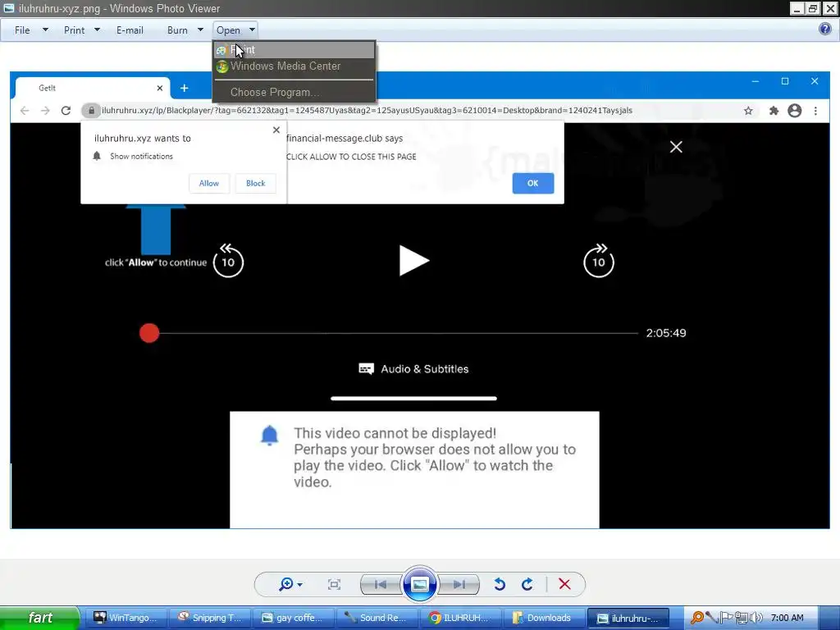
Task: Go to the previous picture
Action: point(381,584)
